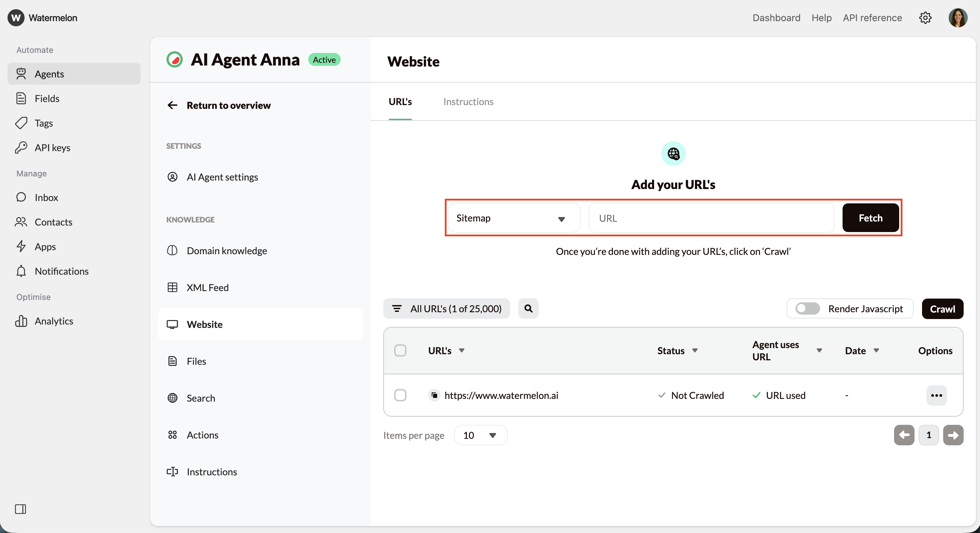Open the Items per page dropdown

[x=480, y=435]
